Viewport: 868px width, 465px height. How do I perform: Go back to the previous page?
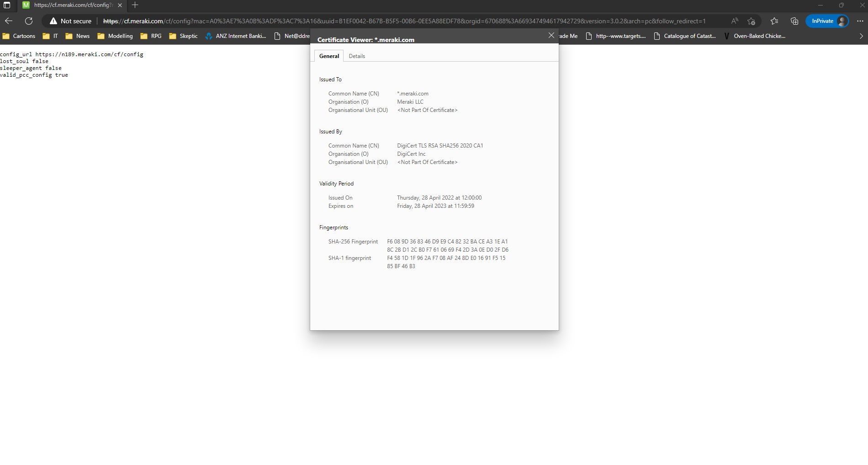coord(8,21)
